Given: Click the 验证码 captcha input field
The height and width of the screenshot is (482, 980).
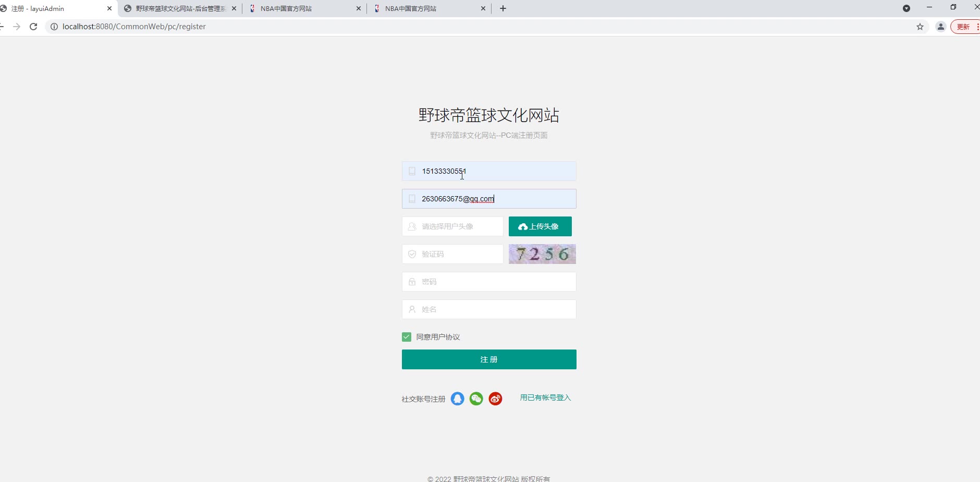Looking at the screenshot, I should (x=452, y=254).
